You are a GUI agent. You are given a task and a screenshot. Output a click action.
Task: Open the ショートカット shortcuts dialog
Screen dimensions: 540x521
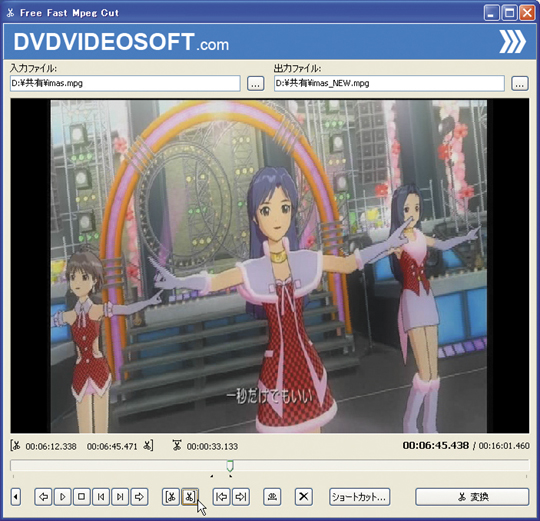pos(360,497)
